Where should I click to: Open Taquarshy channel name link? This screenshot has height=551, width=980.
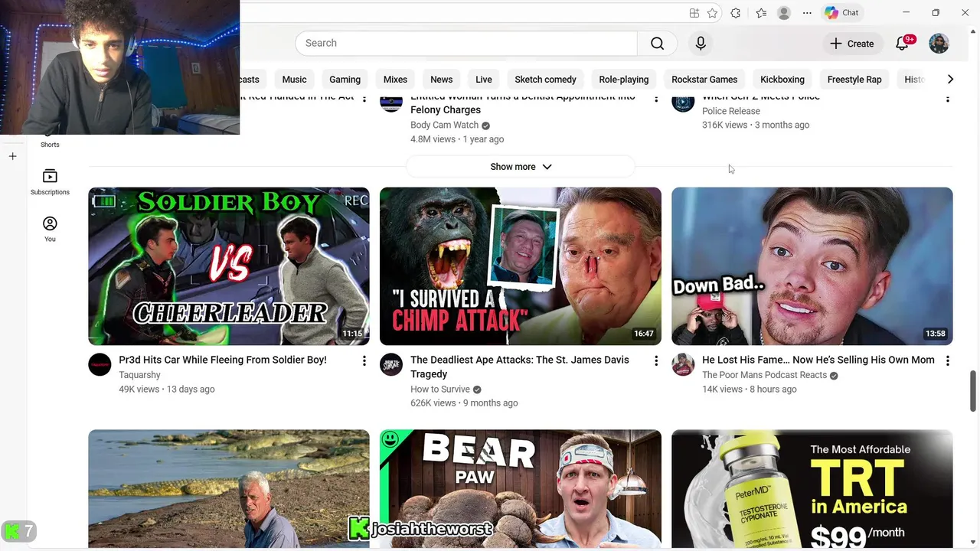(x=139, y=375)
